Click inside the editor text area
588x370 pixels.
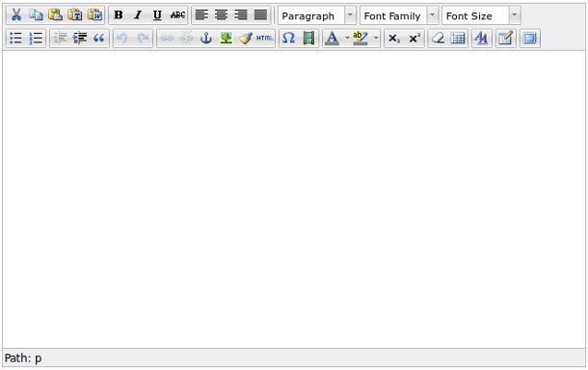click(294, 199)
